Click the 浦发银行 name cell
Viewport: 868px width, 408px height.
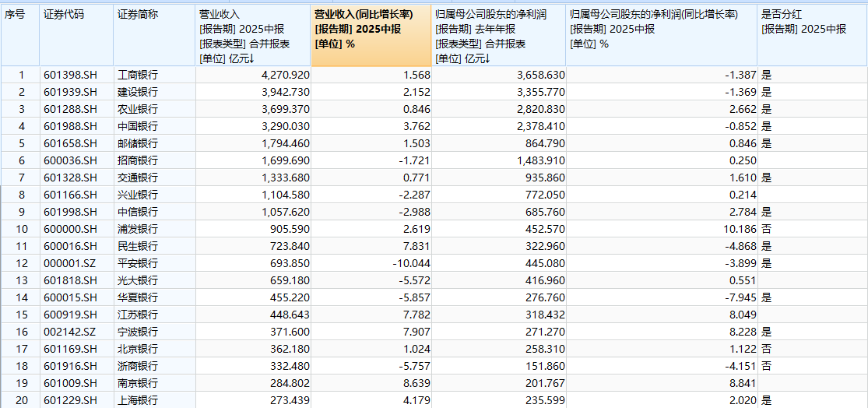pos(154,229)
